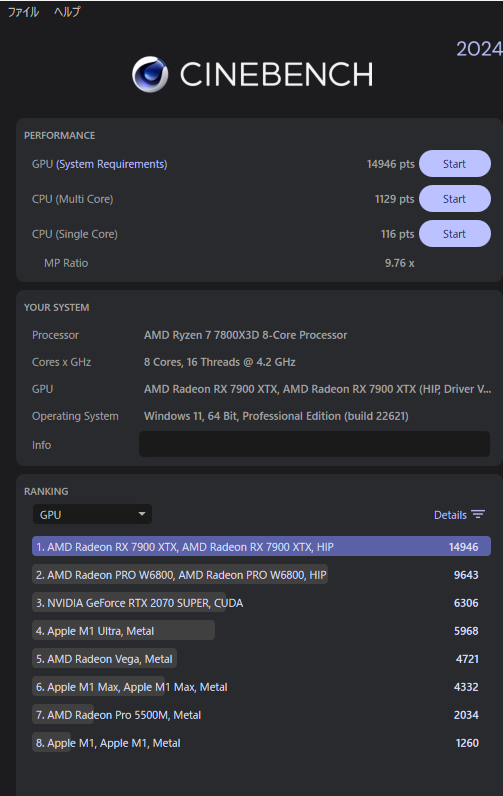Start the CPU Single Core test
Screen dimensions: 503x796
tap(455, 234)
